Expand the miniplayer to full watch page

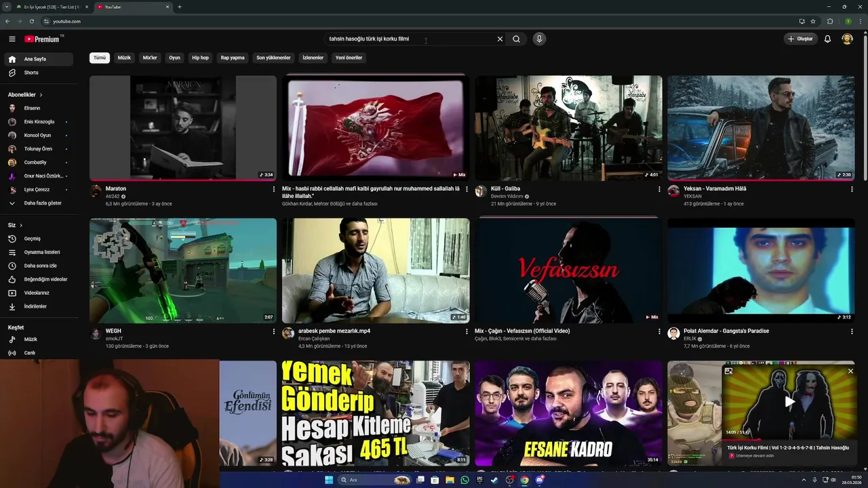click(x=728, y=371)
